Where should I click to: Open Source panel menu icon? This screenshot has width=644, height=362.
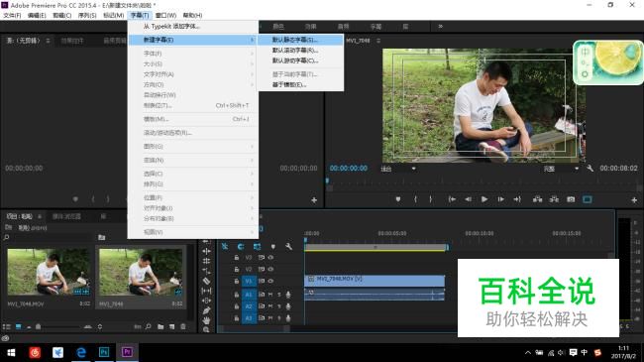click(x=49, y=41)
